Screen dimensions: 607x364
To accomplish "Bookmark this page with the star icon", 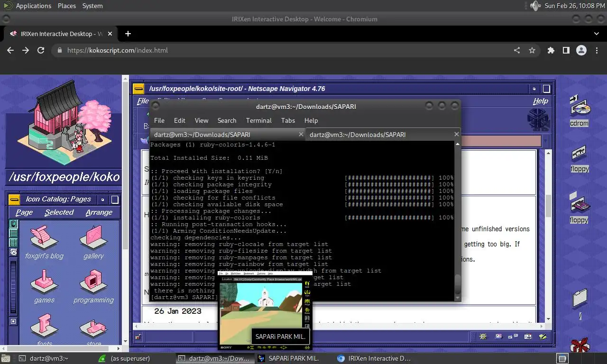I will coord(532,50).
